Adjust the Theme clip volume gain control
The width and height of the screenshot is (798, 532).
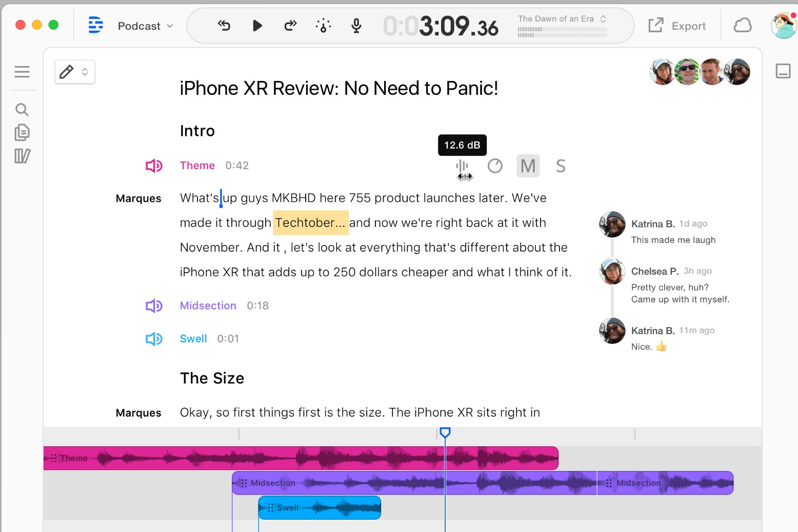pos(462,166)
